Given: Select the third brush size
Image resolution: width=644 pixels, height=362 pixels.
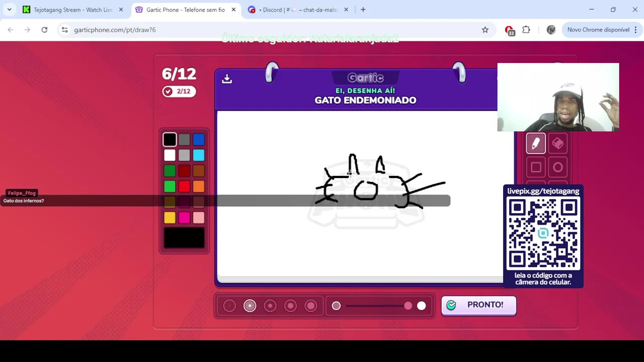Looking at the screenshot, I should pos(270,306).
